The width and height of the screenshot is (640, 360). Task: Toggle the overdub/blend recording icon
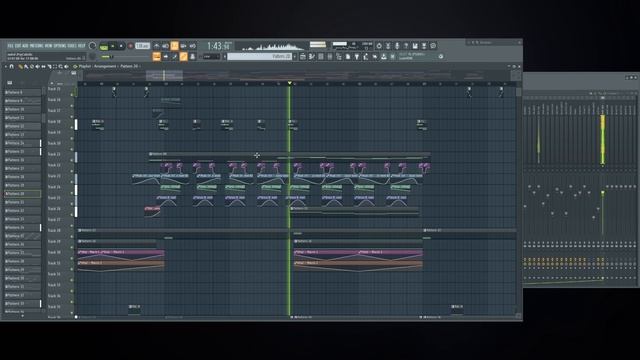click(x=184, y=46)
